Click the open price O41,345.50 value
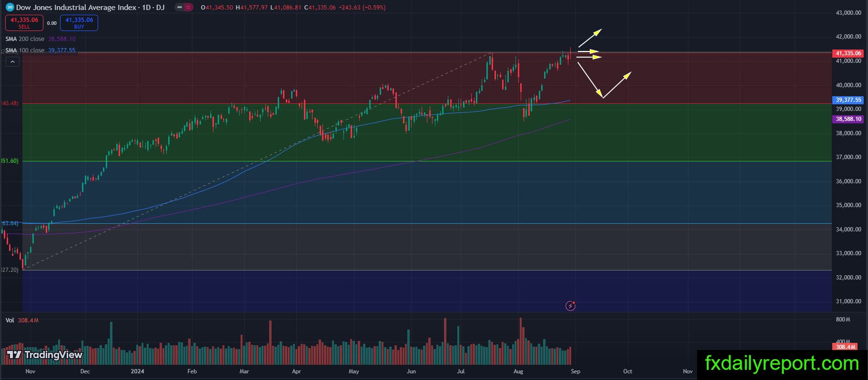 (x=217, y=8)
